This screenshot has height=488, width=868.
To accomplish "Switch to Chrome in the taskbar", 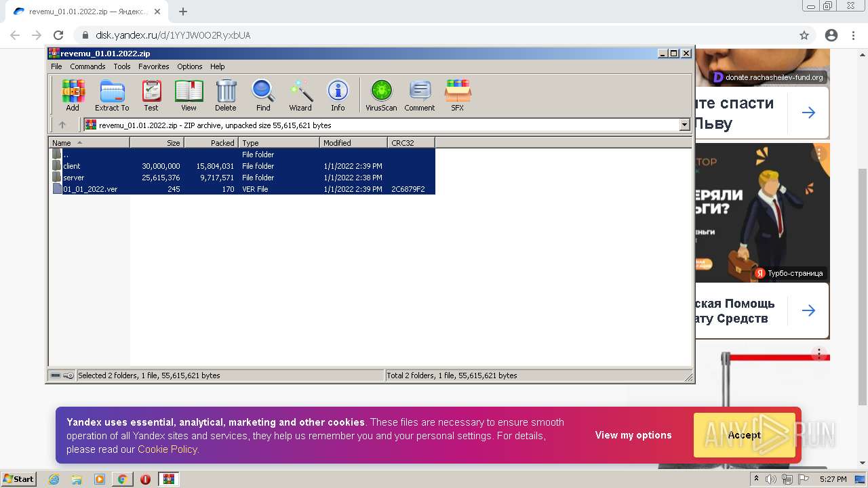I will pos(122,479).
